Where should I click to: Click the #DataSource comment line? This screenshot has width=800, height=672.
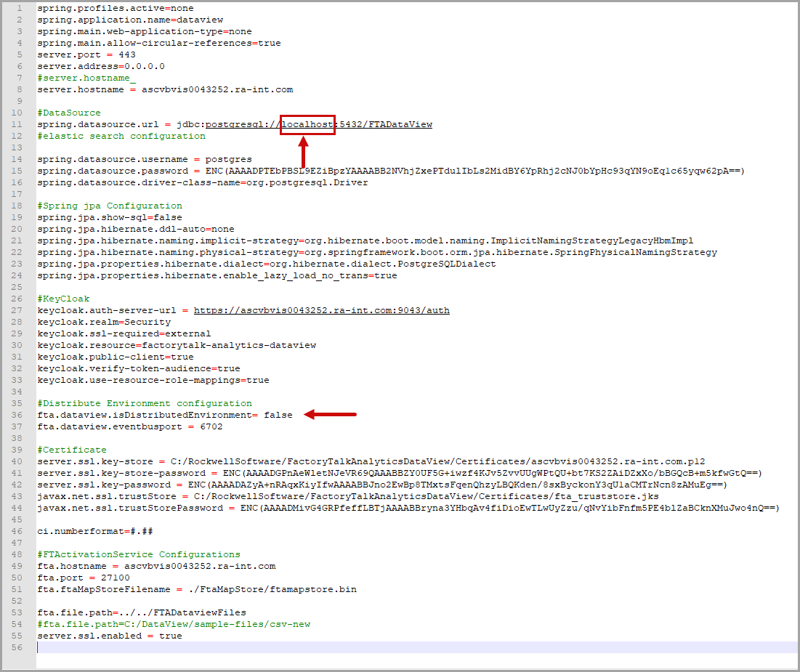(69, 113)
